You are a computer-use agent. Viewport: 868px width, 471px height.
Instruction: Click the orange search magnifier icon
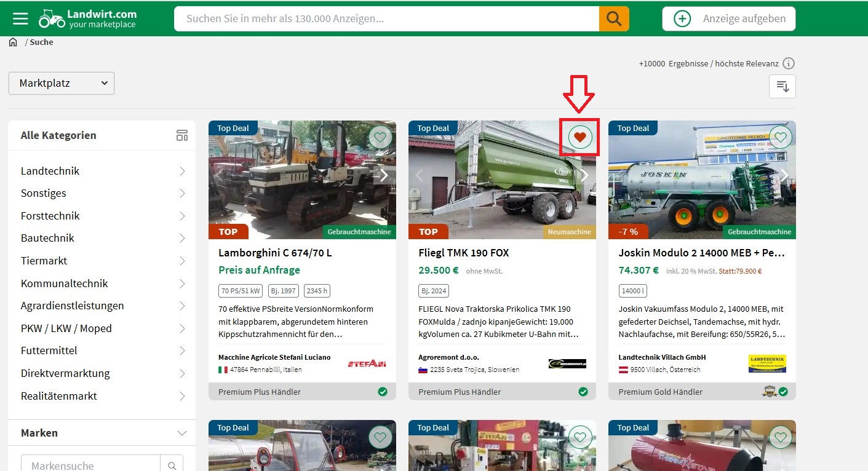613,18
